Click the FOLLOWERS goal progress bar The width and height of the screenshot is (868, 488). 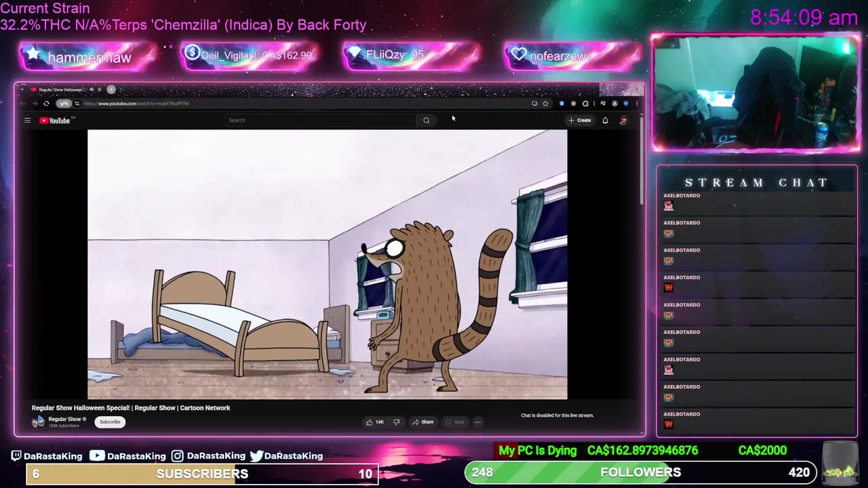click(640, 472)
